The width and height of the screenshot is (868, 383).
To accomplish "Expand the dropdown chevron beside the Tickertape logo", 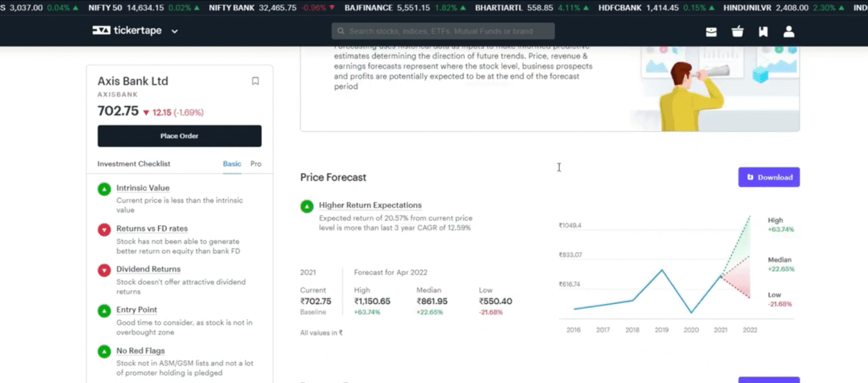I will pyautogui.click(x=174, y=32).
